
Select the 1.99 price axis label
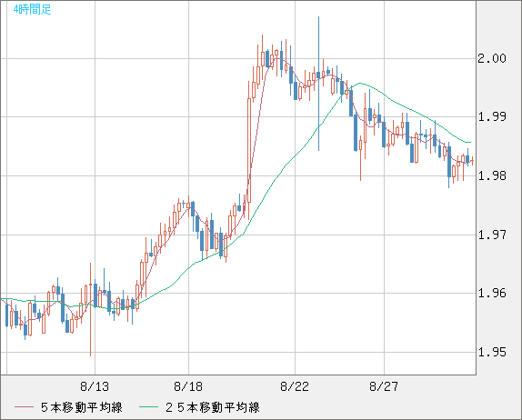(492, 116)
